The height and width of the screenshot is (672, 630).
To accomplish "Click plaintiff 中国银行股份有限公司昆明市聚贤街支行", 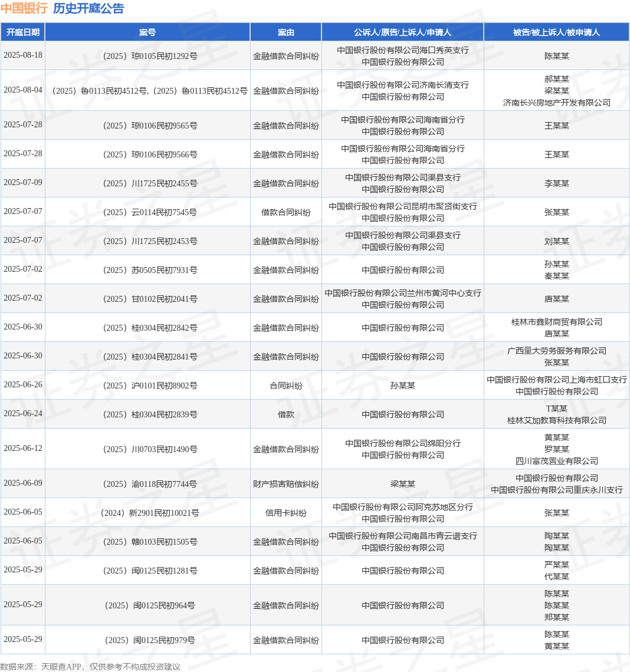I will (403, 206).
